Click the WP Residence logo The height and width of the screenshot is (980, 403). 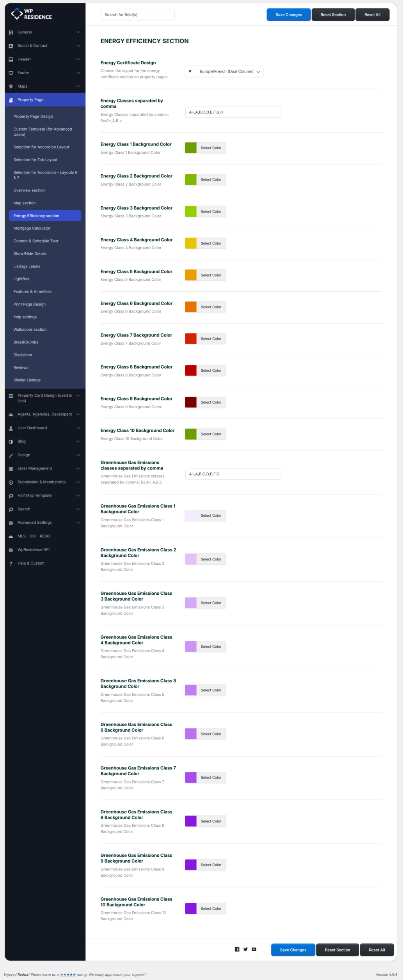click(31, 14)
